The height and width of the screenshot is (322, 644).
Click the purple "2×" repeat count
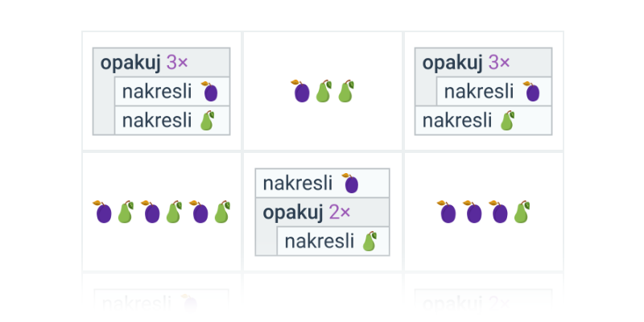tap(339, 213)
